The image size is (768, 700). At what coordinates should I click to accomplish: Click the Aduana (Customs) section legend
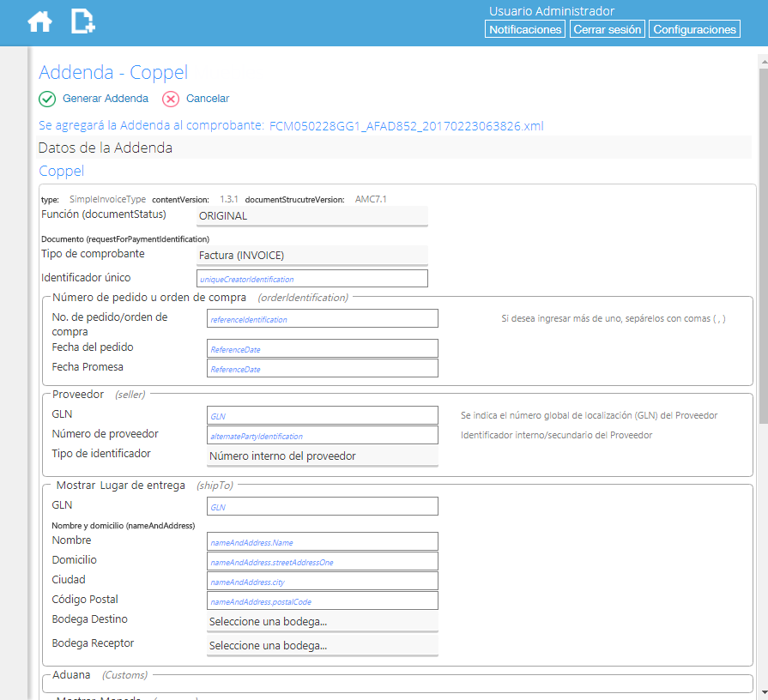point(100,675)
